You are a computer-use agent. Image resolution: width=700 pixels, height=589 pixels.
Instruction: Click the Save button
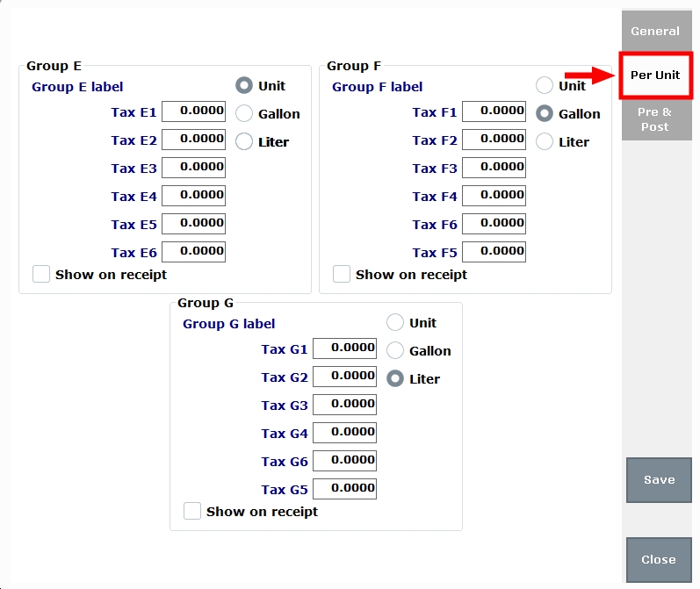coord(659,480)
